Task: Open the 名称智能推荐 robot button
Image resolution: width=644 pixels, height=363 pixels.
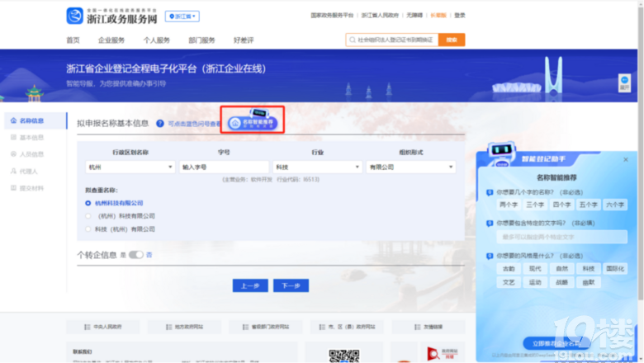Action: coord(253,120)
